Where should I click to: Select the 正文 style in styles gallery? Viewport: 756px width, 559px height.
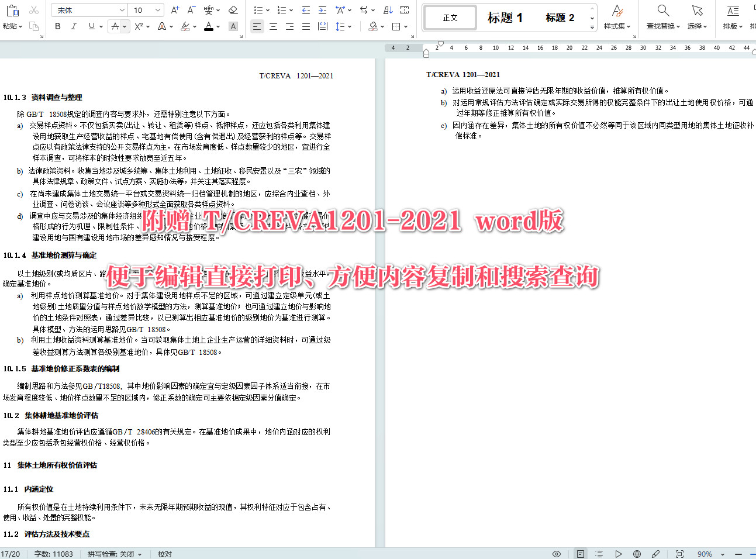tap(450, 17)
